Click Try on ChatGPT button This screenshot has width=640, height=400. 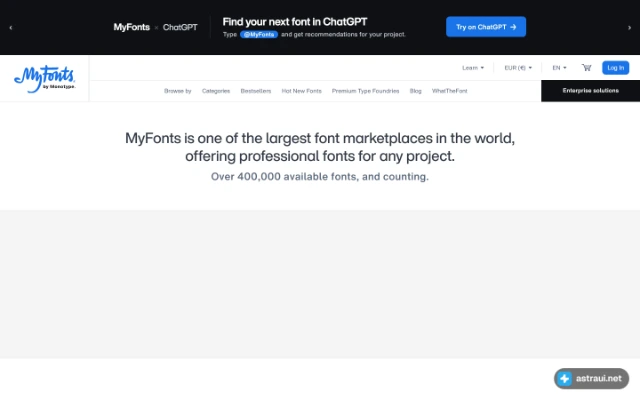[486, 27]
